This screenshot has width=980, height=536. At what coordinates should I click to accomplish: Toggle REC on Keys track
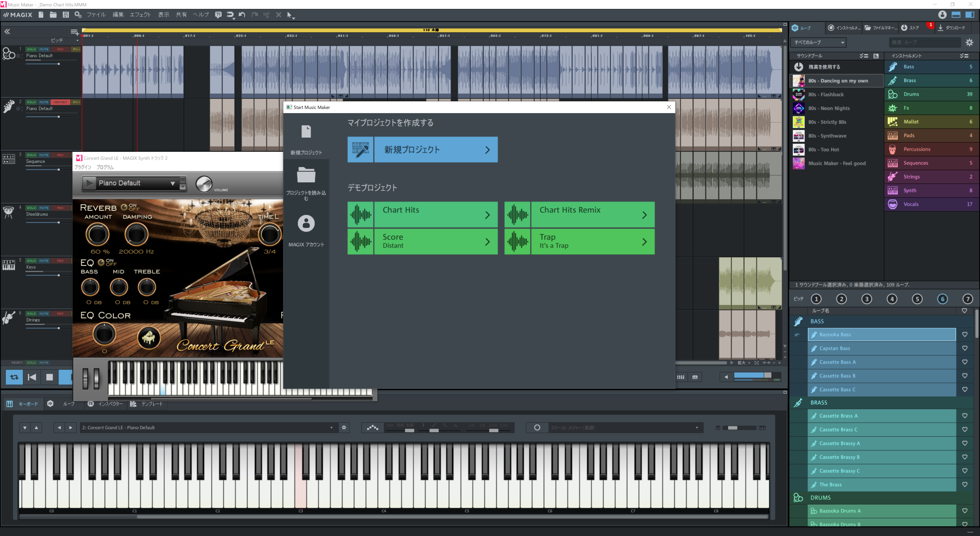click(60, 261)
